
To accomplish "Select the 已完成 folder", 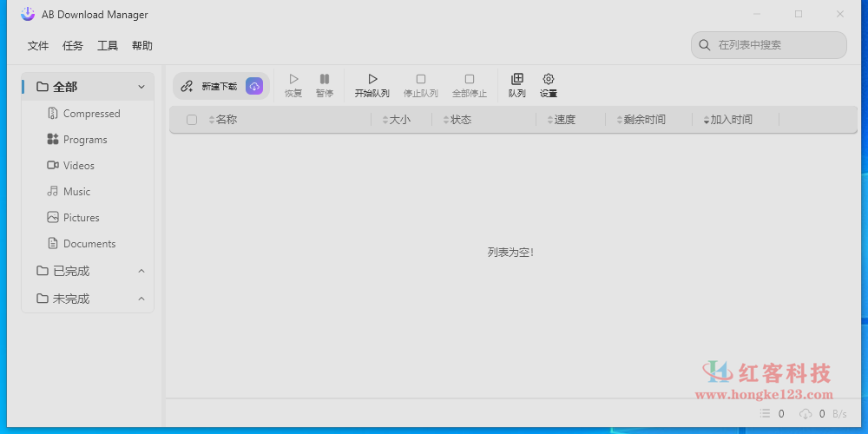I will [x=88, y=271].
